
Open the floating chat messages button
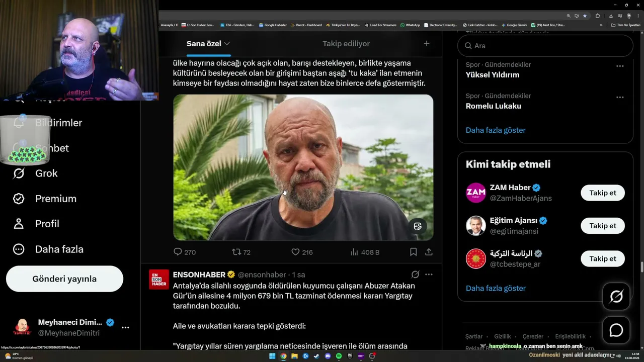(616, 330)
